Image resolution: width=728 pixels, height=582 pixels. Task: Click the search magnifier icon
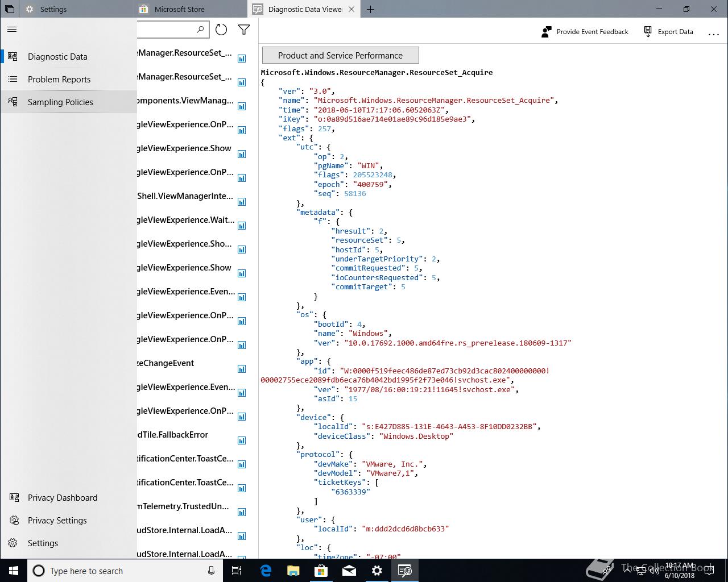pyautogui.click(x=200, y=30)
